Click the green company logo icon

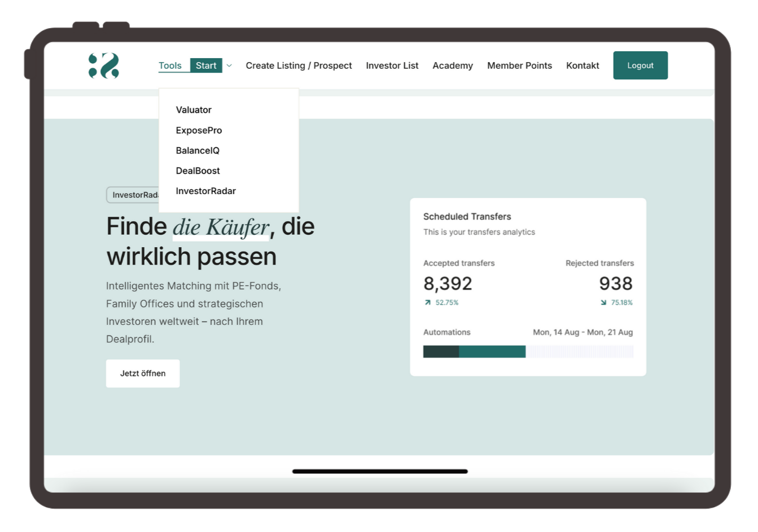pos(104,66)
